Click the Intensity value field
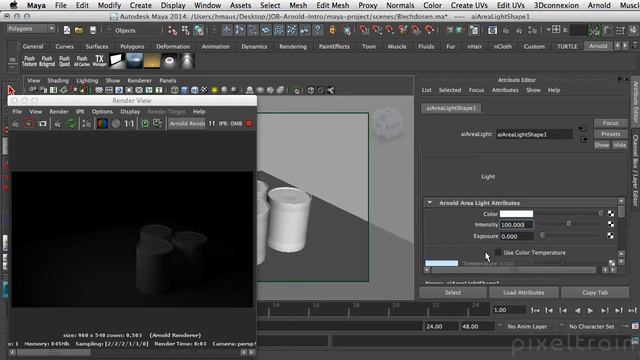This screenshot has height=360, width=640. point(516,224)
